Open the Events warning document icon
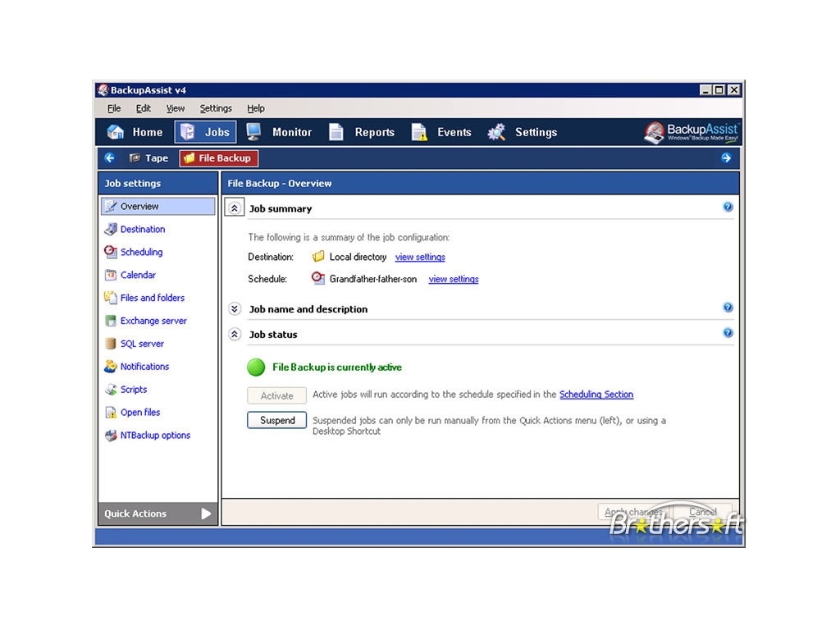This screenshot has width=840, height=630. point(419,132)
